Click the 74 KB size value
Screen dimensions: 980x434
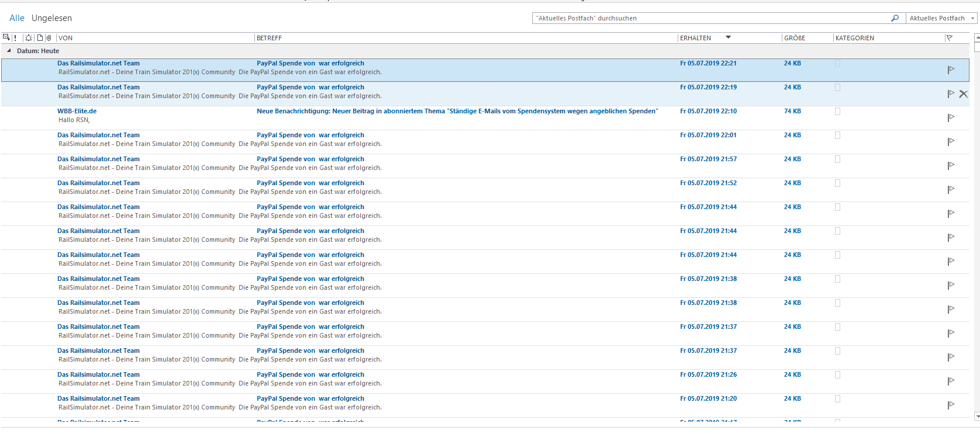(x=792, y=111)
